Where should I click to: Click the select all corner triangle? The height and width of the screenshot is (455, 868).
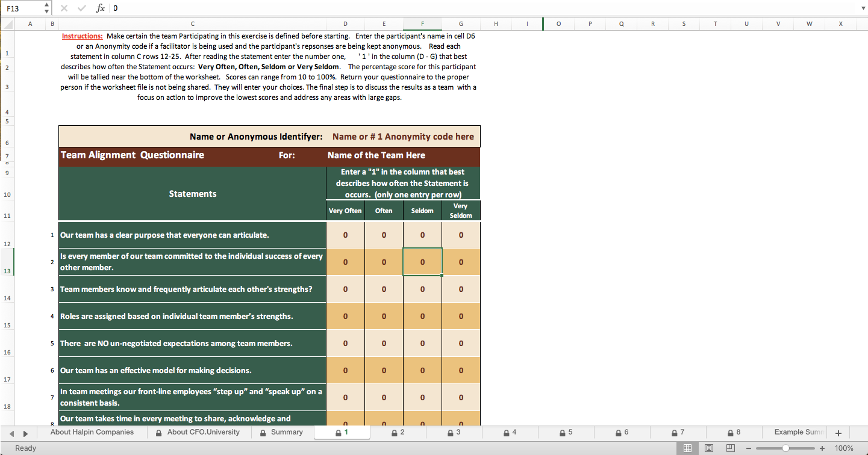[7, 23]
